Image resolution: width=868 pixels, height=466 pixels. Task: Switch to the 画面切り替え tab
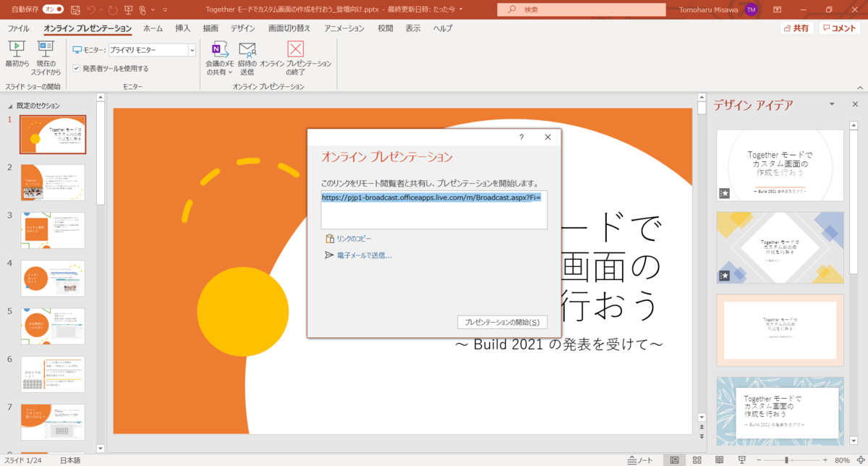(x=289, y=28)
